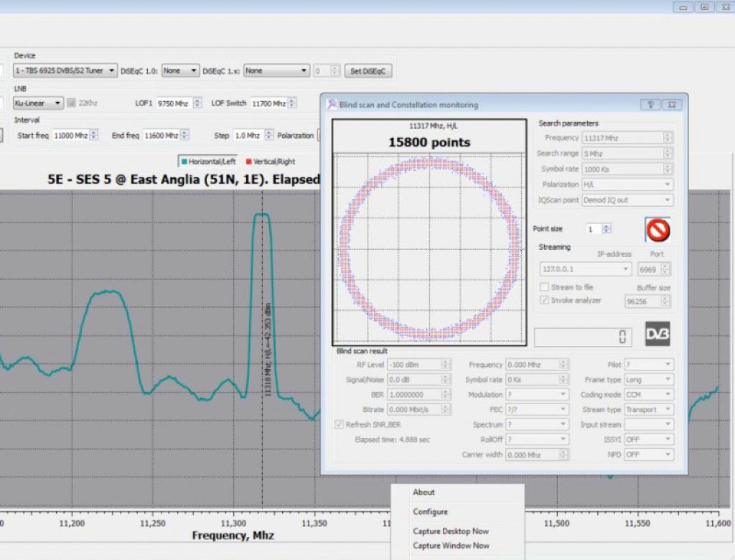Expand the Ku-Linear LNB type dropdown
This screenshot has width=735, height=560.
pos(38,103)
